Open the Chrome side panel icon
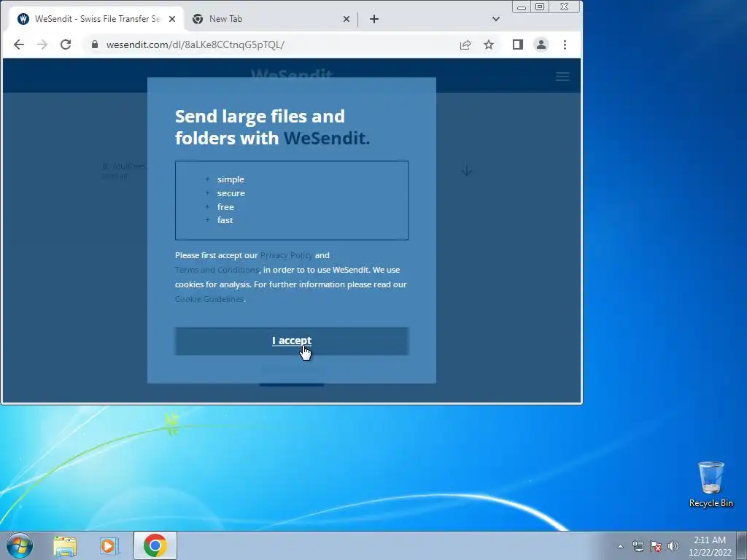The image size is (747, 560). [x=518, y=44]
